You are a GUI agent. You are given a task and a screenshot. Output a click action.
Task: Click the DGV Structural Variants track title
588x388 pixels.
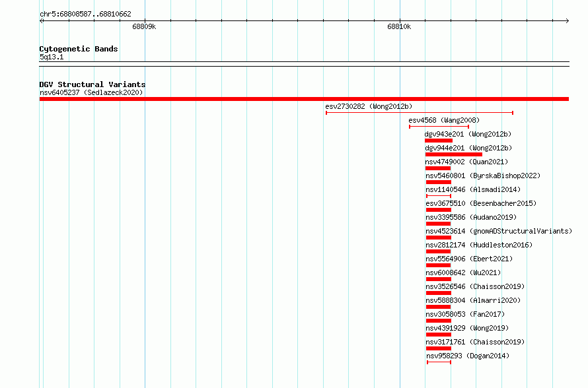click(x=92, y=84)
